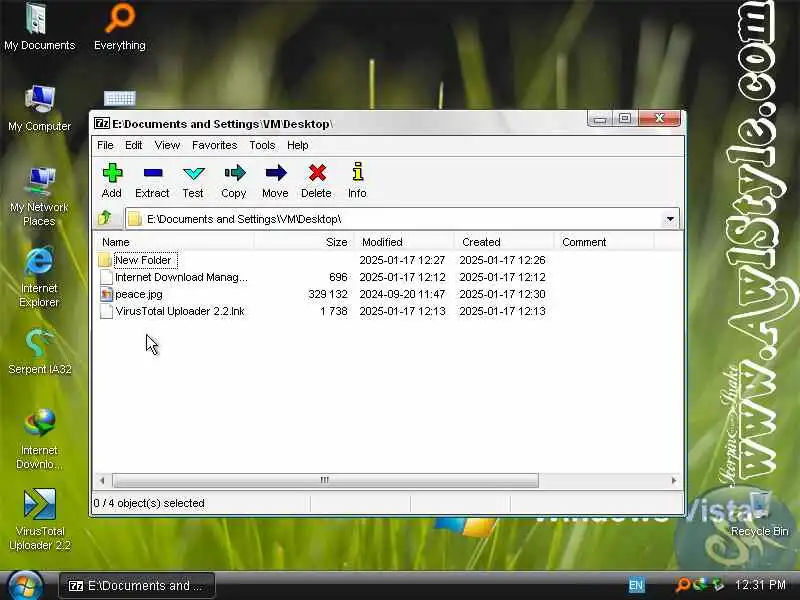Image resolution: width=800 pixels, height=600 pixels.
Task: Sort by Created column header
Action: click(504, 242)
